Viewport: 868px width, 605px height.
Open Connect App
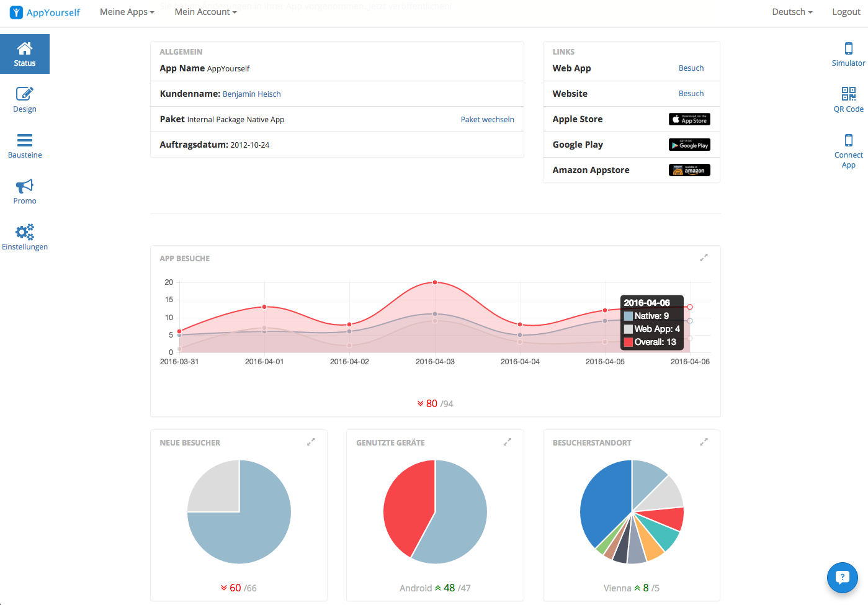tap(848, 151)
